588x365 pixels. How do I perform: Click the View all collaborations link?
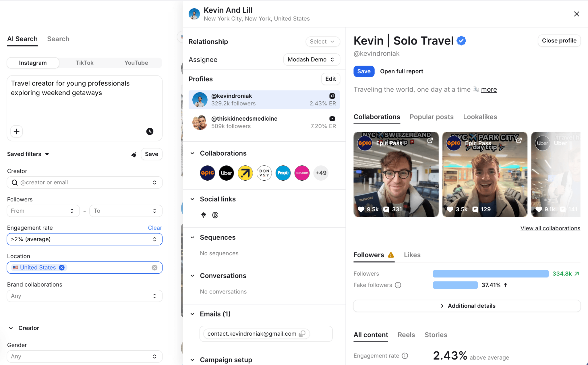point(550,228)
